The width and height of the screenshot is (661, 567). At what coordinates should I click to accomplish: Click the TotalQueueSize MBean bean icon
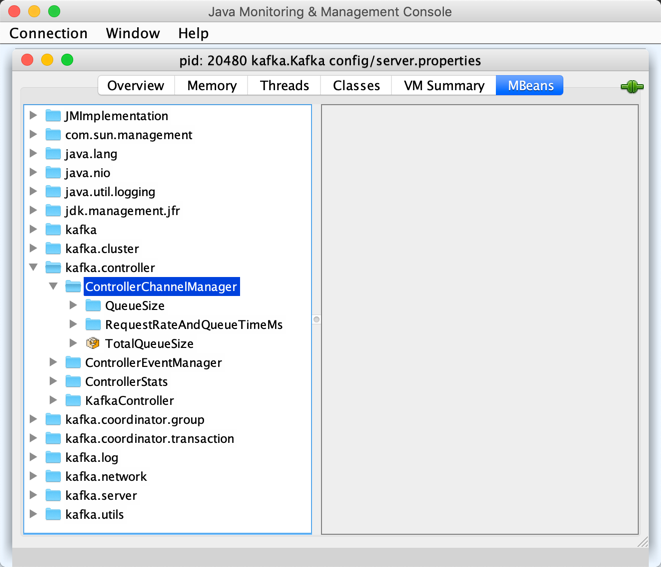93,343
